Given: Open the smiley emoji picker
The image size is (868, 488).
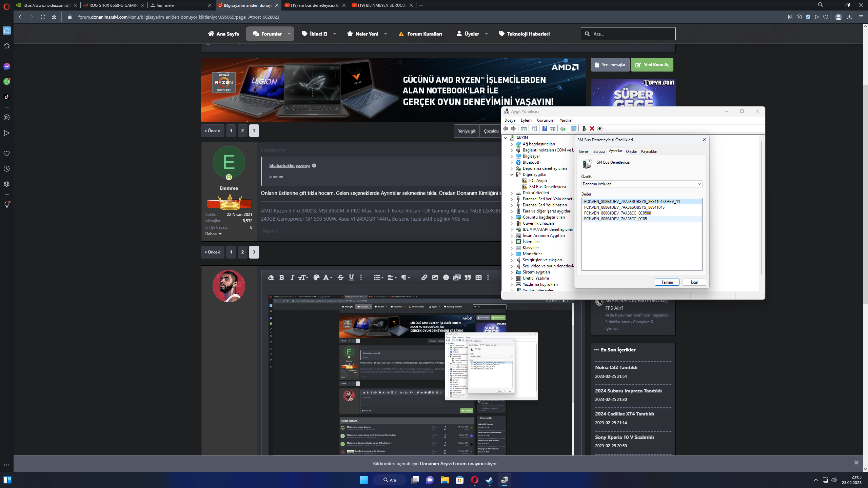Looking at the screenshot, I should click(446, 278).
